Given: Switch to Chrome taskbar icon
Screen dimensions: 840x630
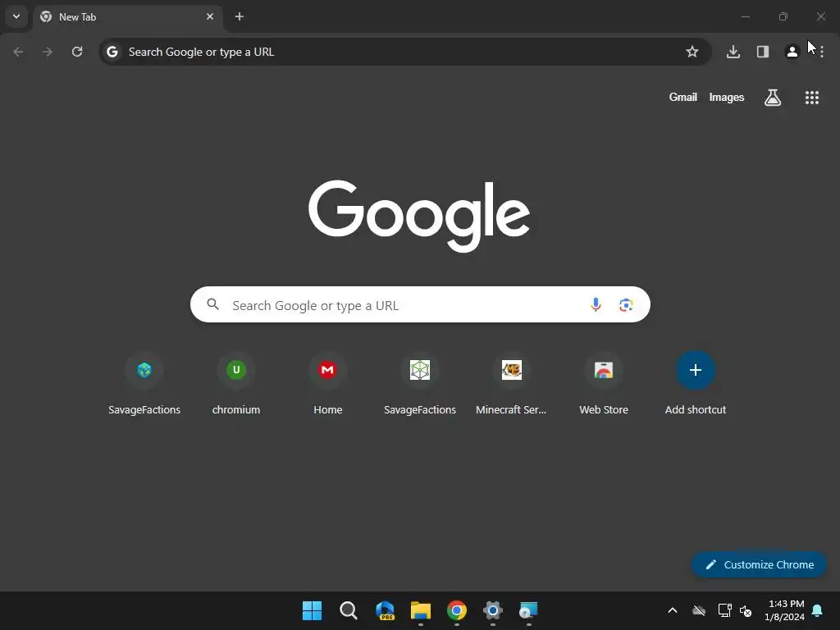Looking at the screenshot, I should [457, 610].
